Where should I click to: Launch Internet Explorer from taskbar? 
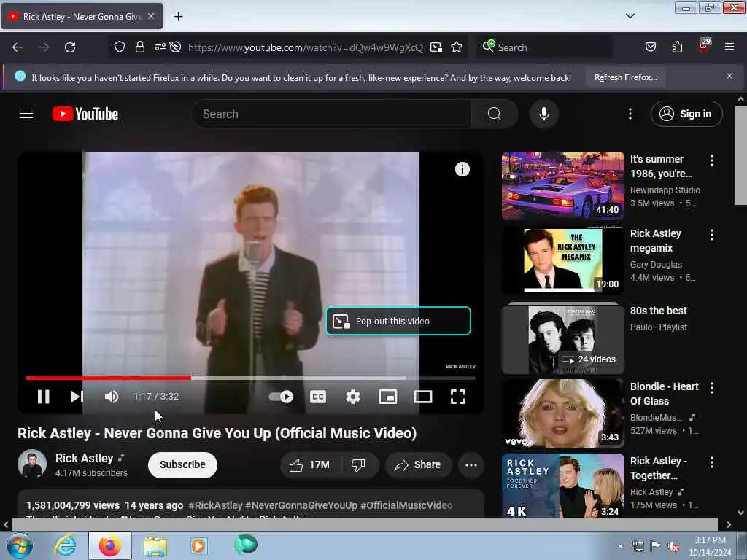65,545
